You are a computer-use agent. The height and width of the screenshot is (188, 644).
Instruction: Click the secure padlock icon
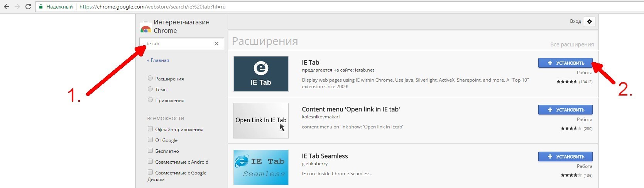[x=41, y=7]
